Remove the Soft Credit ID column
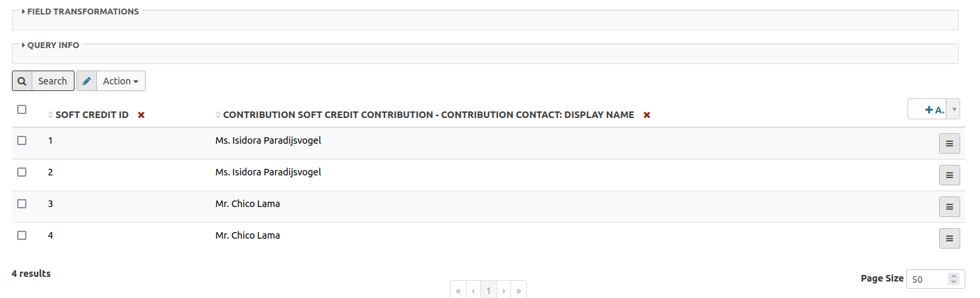This screenshot has width=980, height=298. [141, 115]
